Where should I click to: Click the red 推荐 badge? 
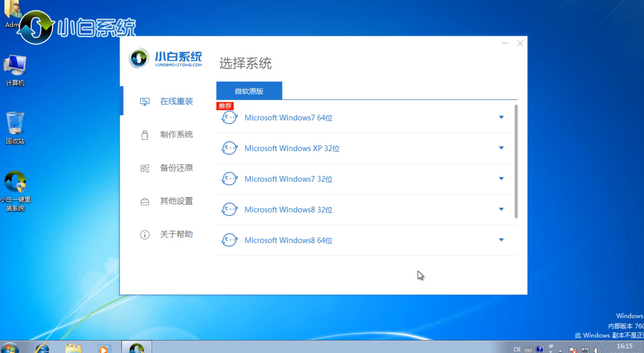coord(225,106)
